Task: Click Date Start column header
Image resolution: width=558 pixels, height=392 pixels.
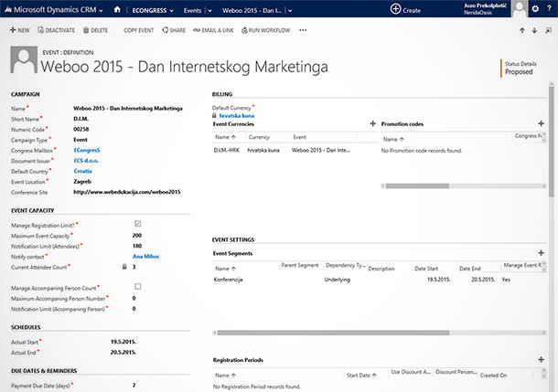Action: click(426, 269)
